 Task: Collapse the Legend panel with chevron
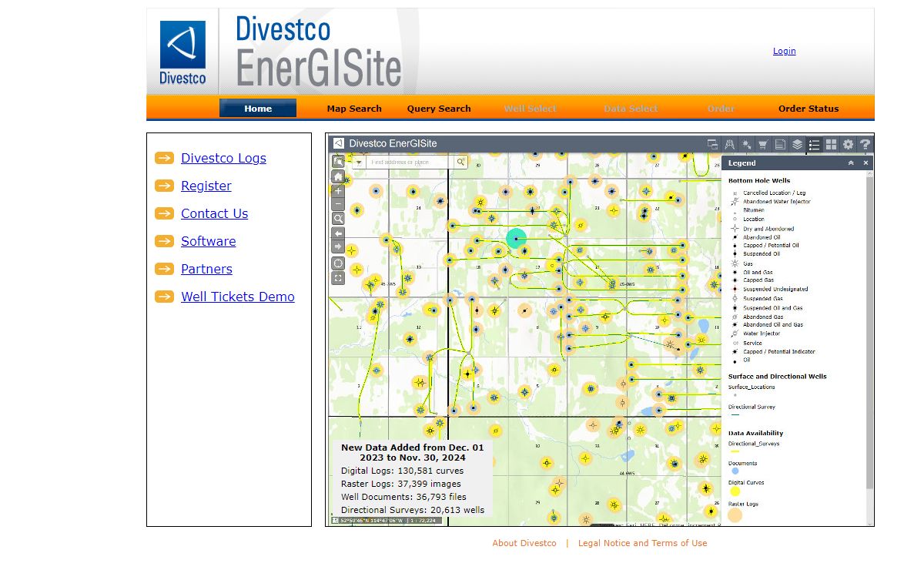(x=851, y=163)
